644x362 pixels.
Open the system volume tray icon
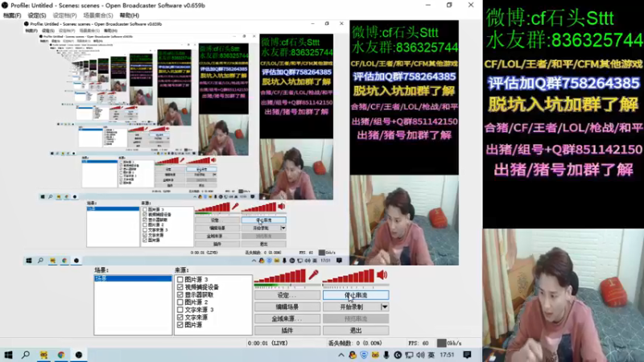[419, 355]
